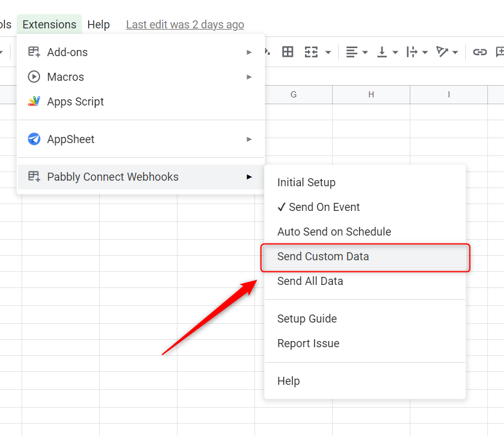Select Auto Send on Schedule

click(x=365, y=232)
